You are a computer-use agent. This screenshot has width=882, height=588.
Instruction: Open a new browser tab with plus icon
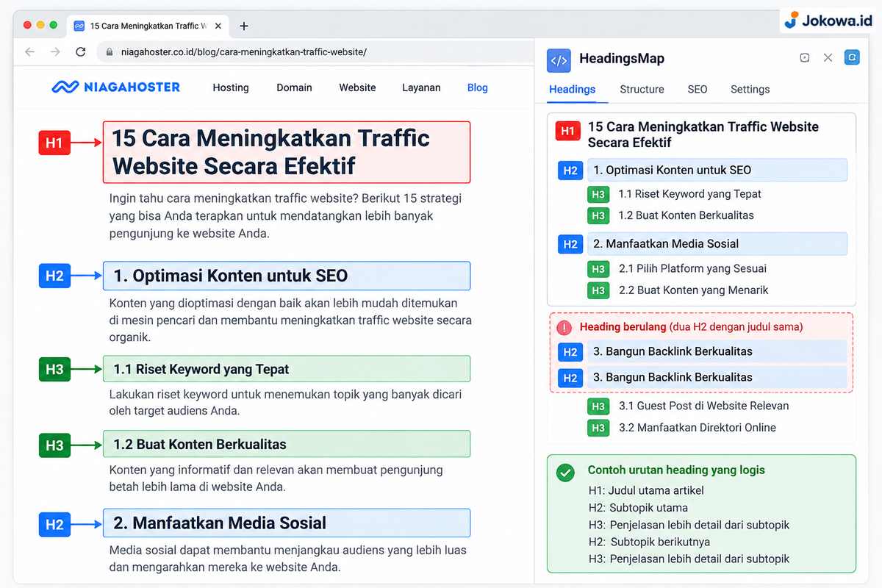[244, 26]
